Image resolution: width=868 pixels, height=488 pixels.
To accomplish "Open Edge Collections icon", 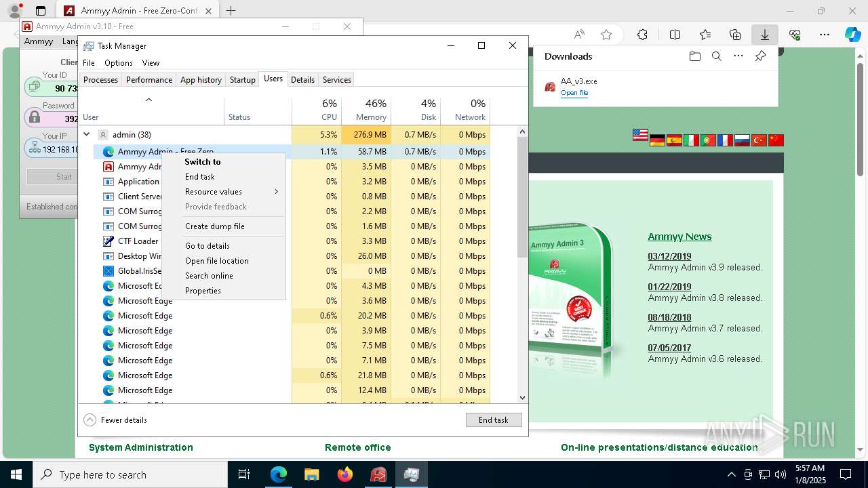I will point(735,35).
